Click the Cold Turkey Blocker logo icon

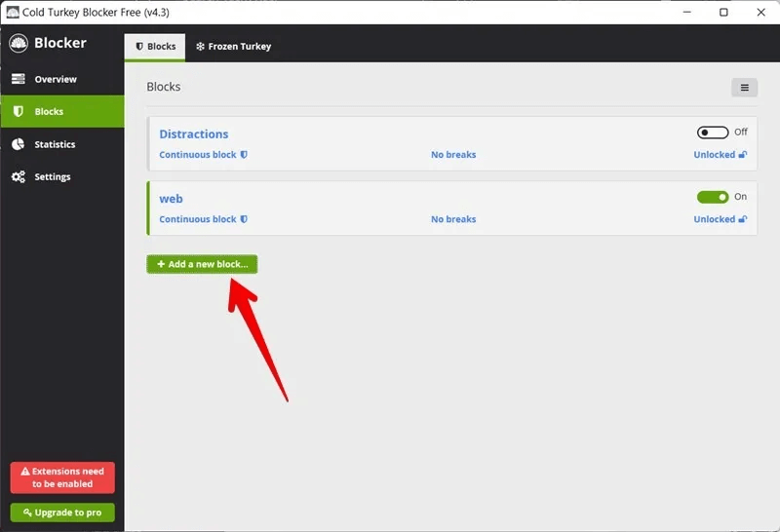pos(19,43)
